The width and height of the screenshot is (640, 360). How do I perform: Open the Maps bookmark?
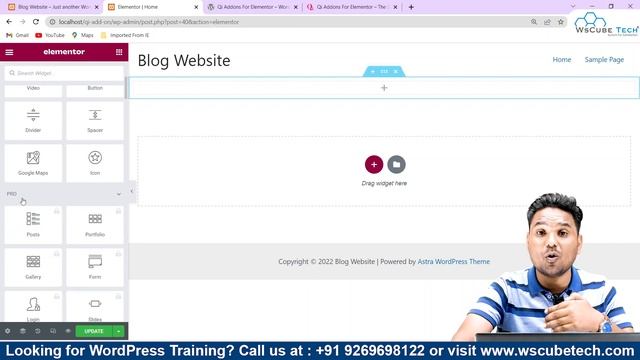point(83,36)
